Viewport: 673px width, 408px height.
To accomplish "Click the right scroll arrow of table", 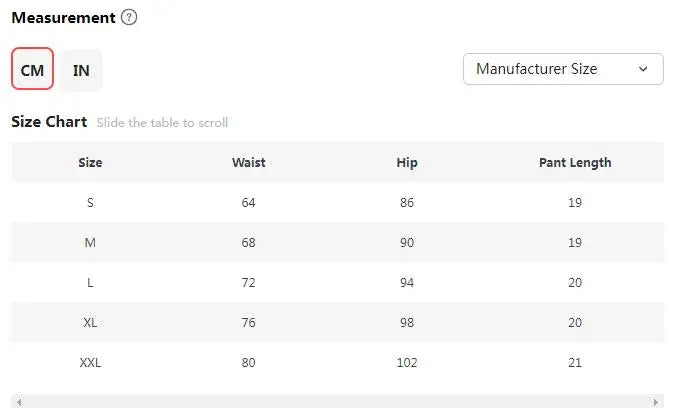I will (655, 402).
